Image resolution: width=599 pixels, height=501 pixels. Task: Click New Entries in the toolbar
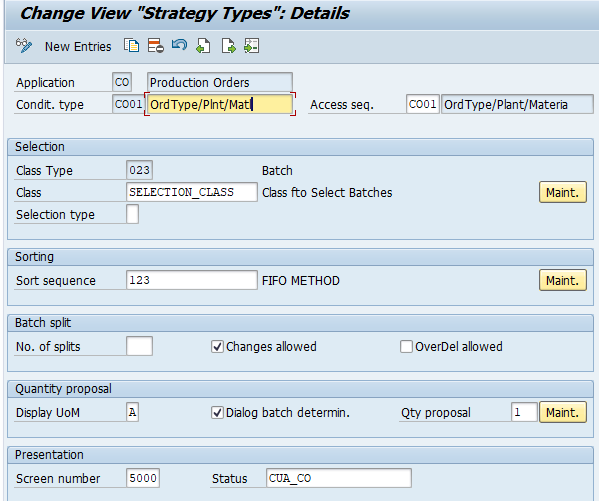click(78, 47)
